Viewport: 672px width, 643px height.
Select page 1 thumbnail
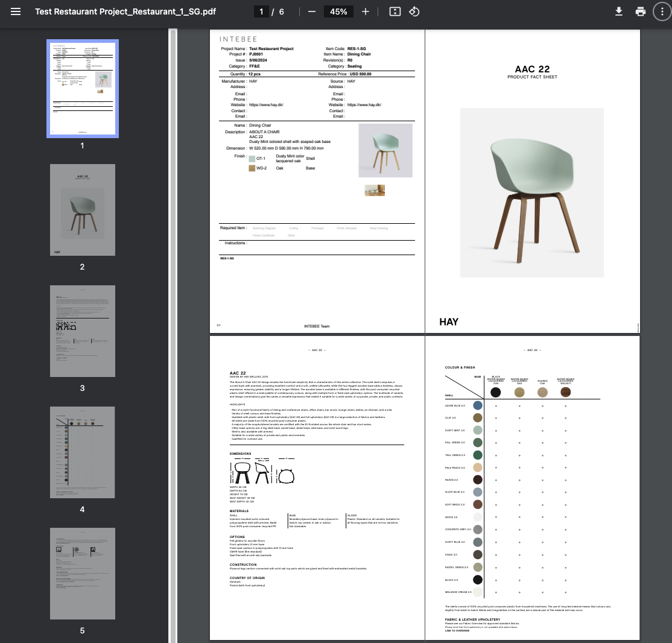(82, 88)
